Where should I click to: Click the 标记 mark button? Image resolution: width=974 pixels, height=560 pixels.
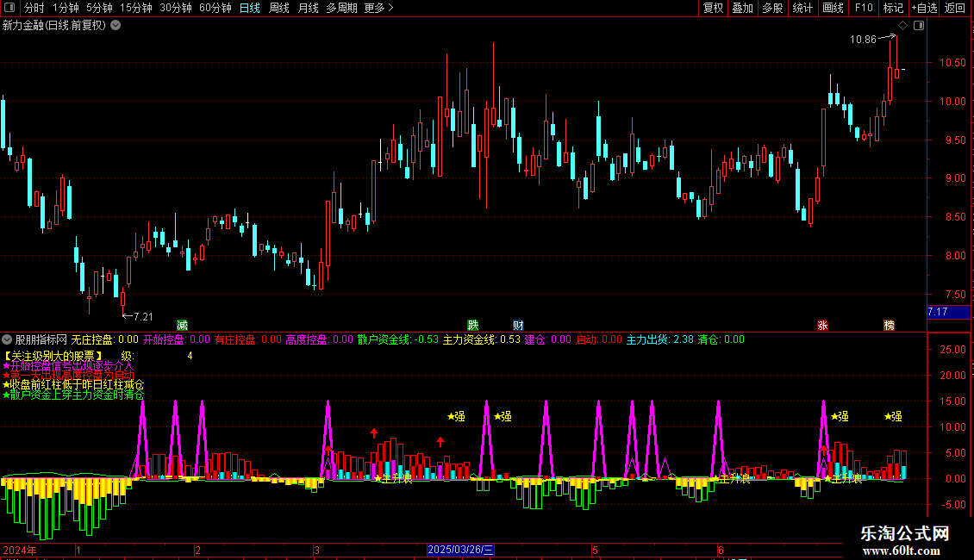[893, 8]
